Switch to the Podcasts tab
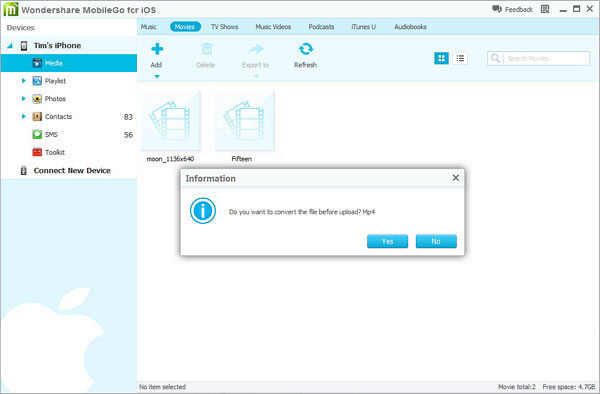The height and width of the screenshot is (394, 600). [321, 27]
